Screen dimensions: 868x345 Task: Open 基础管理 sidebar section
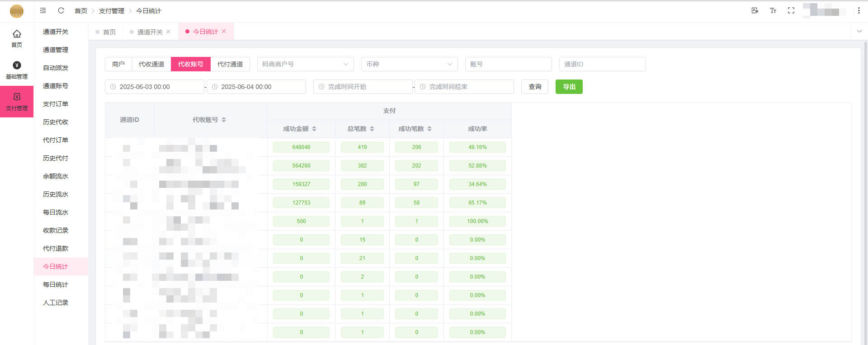point(17,70)
